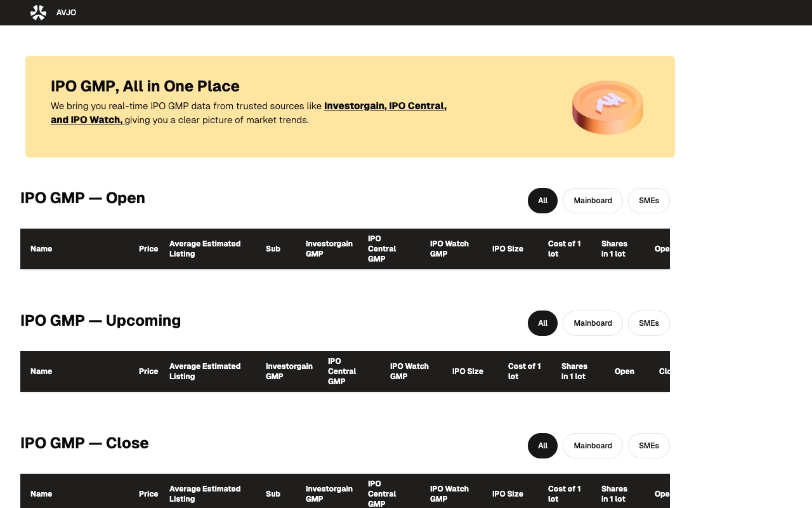Open the AVJO home text link
Image resolution: width=812 pixels, height=508 pixels.
click(66, 13)
